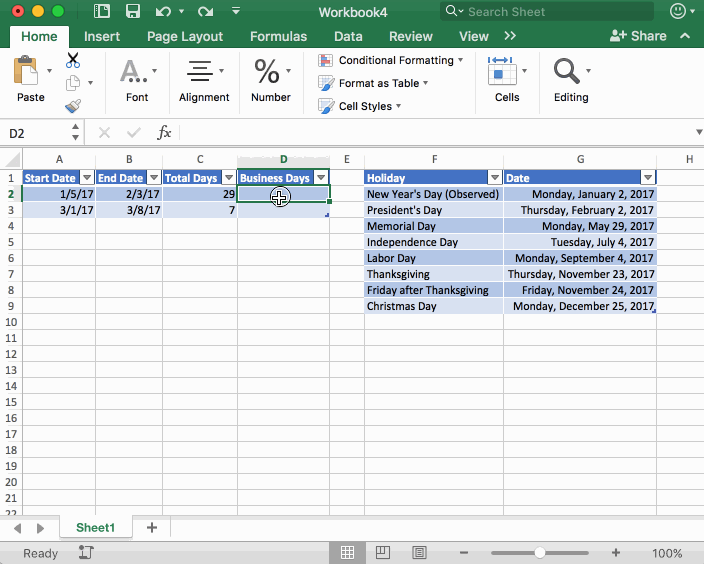Click the Paste clipboard icon

coord(26,70)
